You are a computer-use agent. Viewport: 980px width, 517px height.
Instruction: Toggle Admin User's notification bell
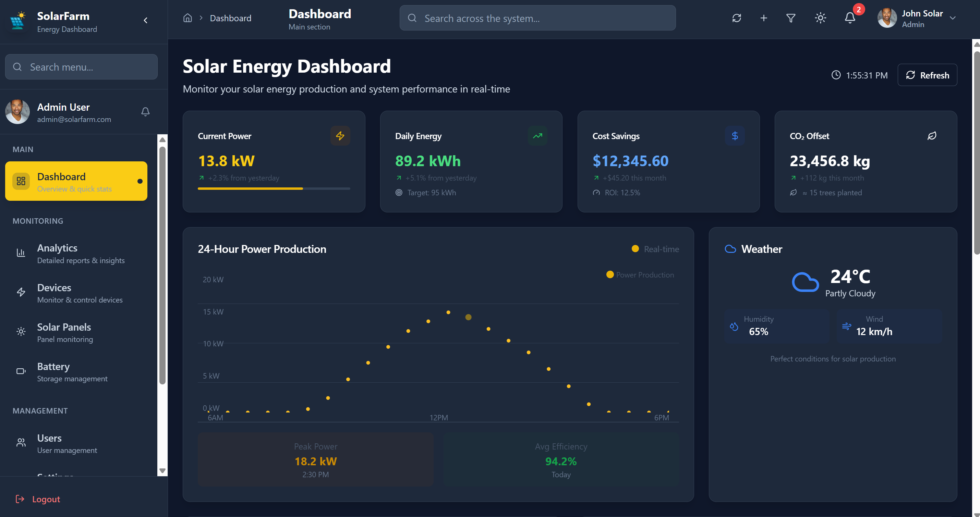click(x=145, y=112)
